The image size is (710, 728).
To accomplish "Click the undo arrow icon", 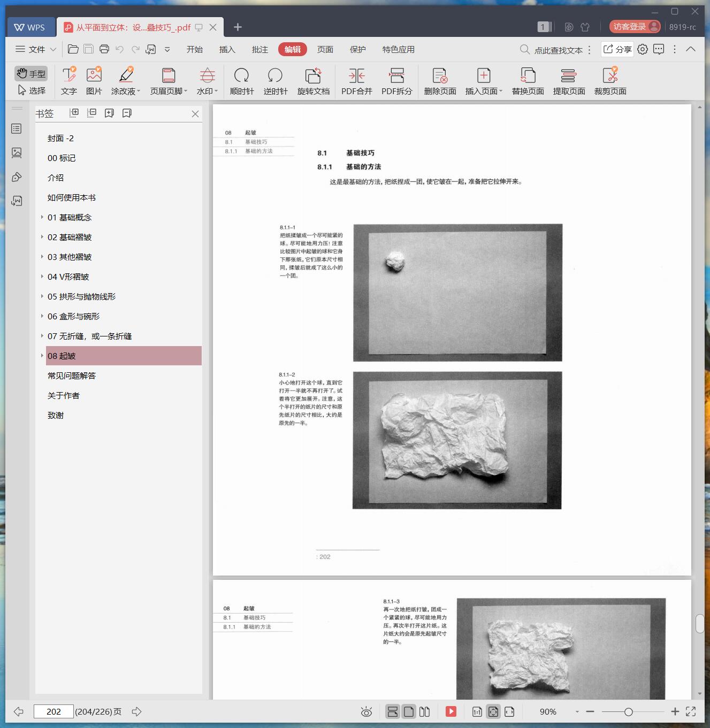I will click(120, 49).
